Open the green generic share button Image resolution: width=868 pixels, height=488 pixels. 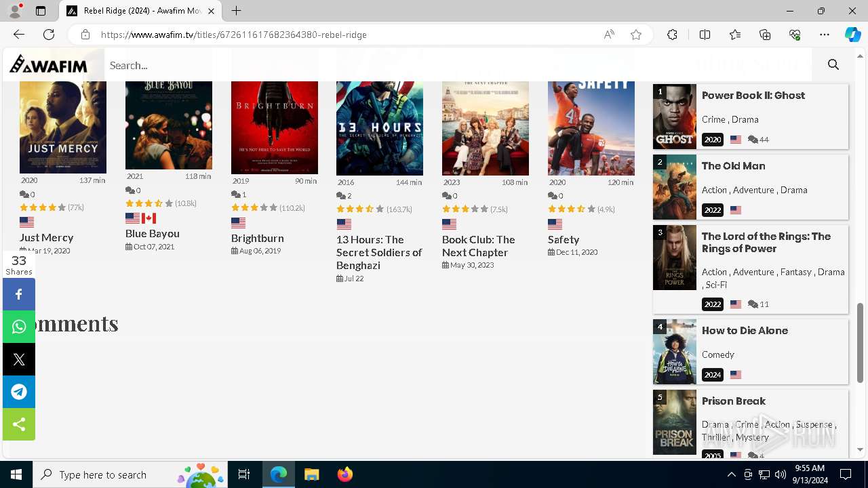point(19,424)
